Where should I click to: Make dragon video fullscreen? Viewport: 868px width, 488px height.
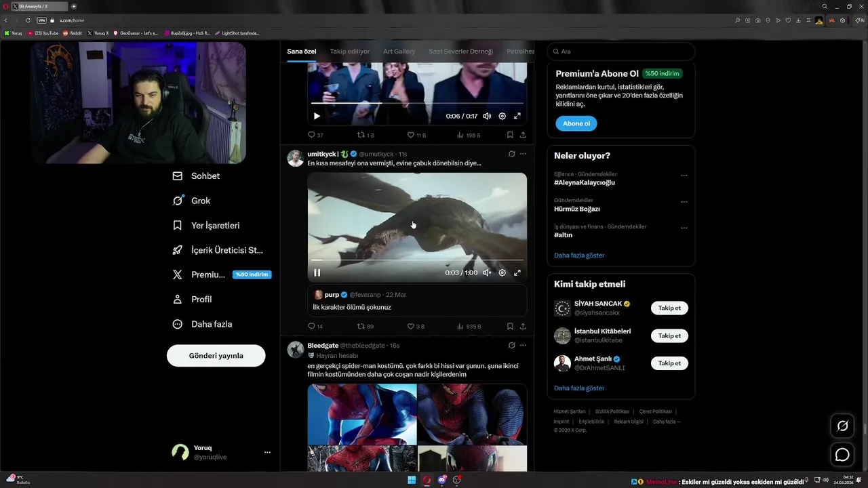click(517, 272)
